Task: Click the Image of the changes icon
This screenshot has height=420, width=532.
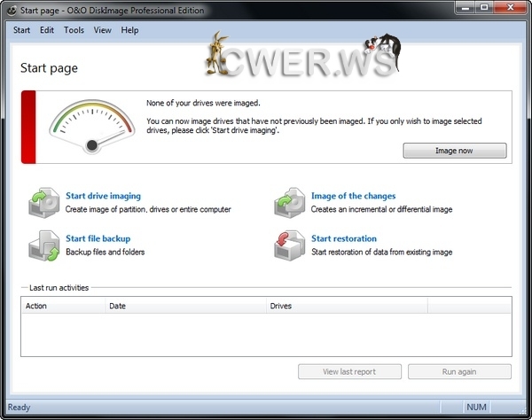Action: coord(289,202)
